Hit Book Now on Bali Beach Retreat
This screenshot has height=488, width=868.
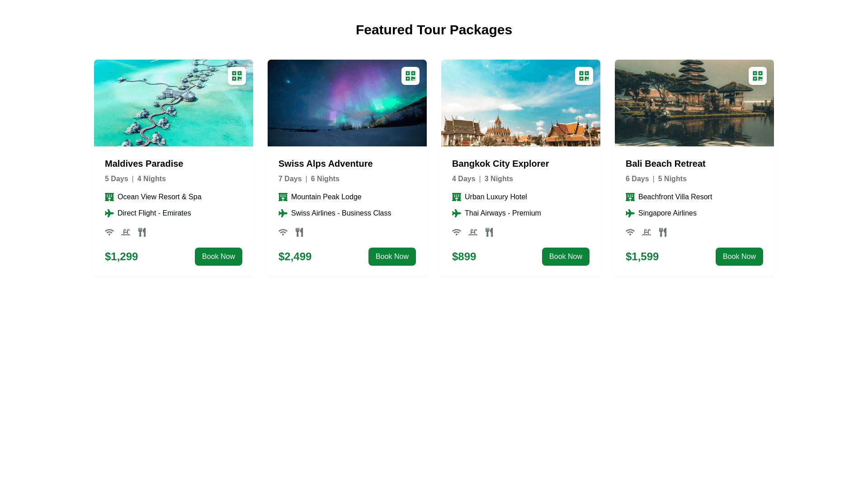[x=739, y=257]
